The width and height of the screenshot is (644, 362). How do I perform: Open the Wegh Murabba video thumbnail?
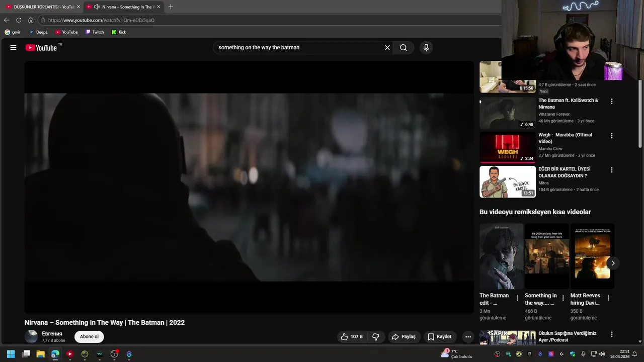pyautogui.click(x=508, y=147)
